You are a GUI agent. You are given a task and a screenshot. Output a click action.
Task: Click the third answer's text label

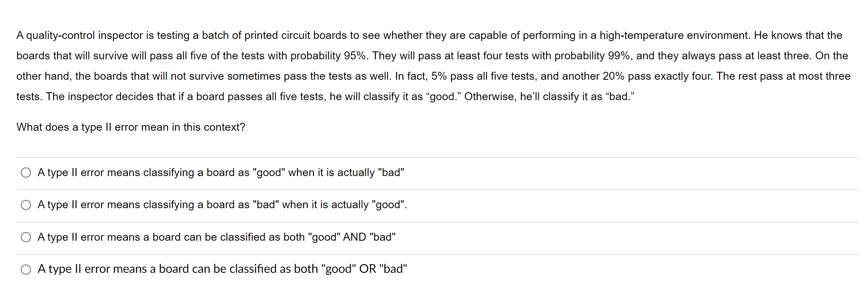pyautogui.click(x=217, y=237)
